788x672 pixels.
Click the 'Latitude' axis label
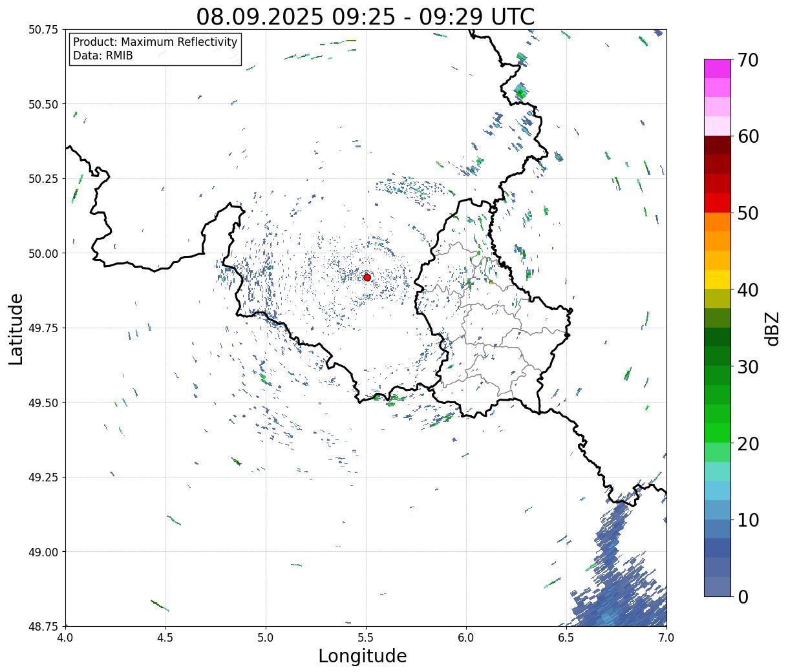point(16,328)
